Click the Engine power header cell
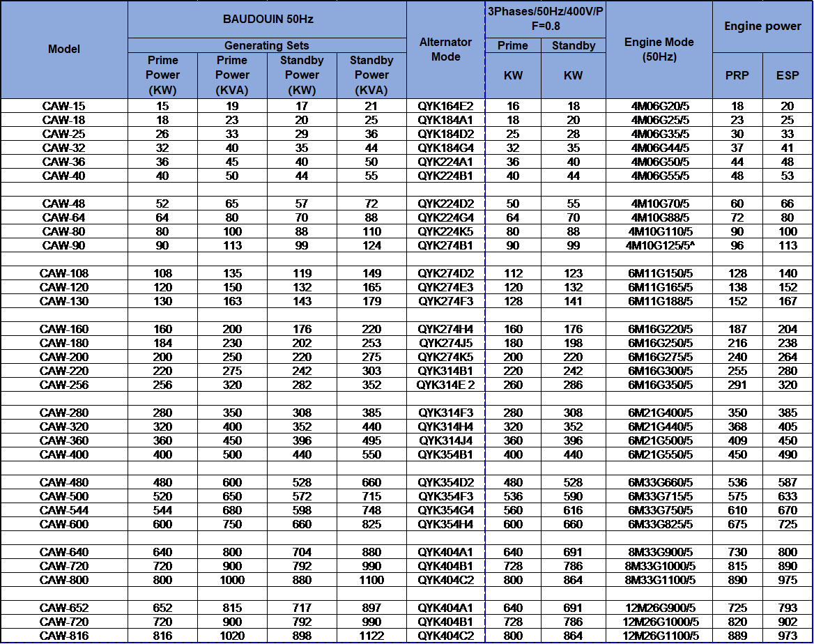The image size is (814, 644). (762, 26)
